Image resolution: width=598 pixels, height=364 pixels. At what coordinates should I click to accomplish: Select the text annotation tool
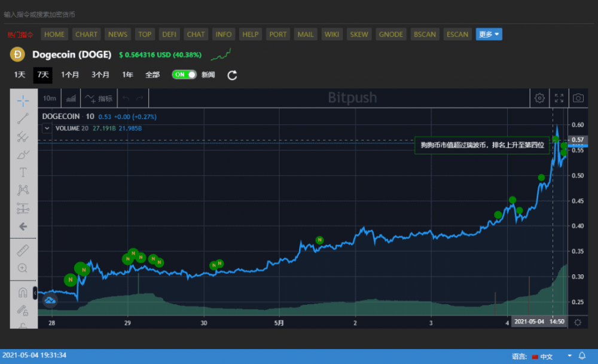coord(23,172)
